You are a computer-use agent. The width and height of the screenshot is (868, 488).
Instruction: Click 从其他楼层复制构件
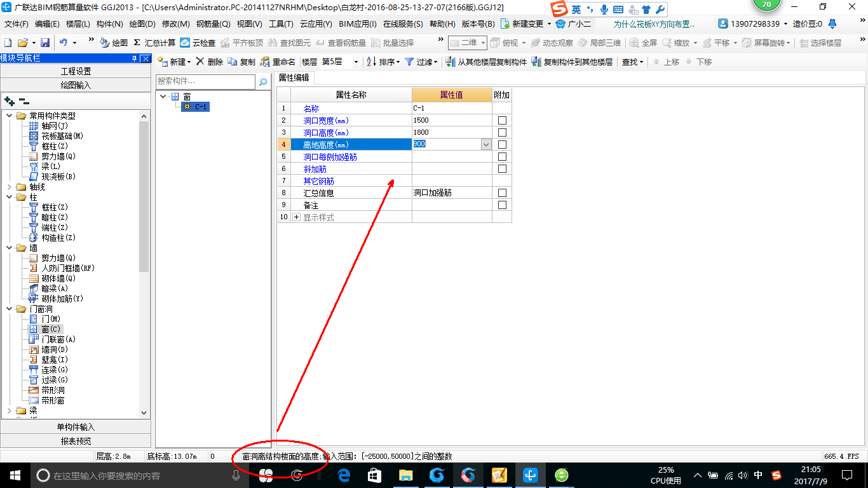485,62
